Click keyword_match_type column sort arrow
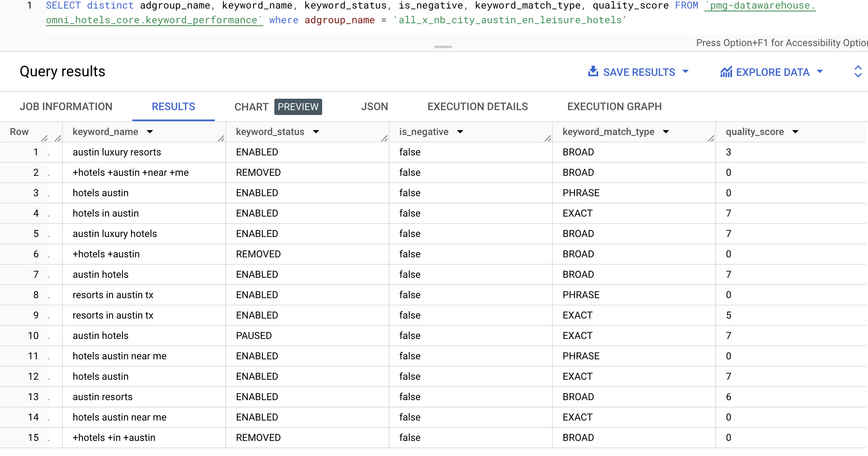 pyautogui.click(x=666, y=132)
